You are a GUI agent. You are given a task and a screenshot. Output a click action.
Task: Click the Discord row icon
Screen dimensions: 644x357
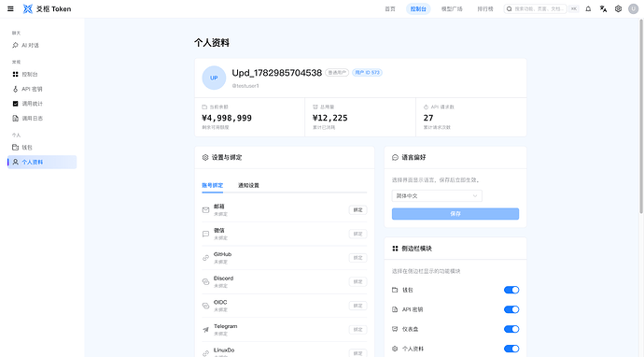point(205,281)
